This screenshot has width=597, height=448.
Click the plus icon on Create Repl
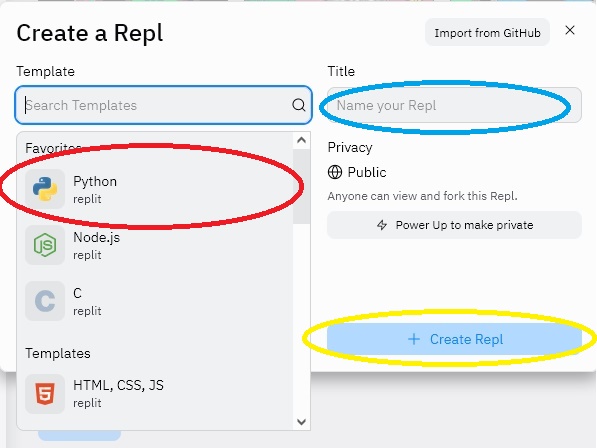(414, 339)
